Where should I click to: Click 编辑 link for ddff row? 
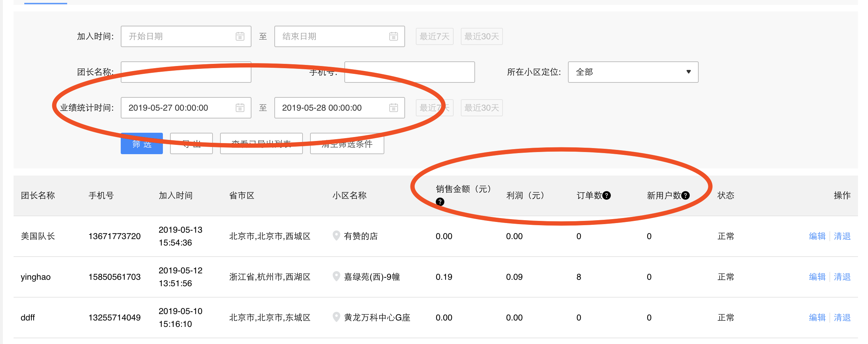pyautogui.click(x=817, y=318)
